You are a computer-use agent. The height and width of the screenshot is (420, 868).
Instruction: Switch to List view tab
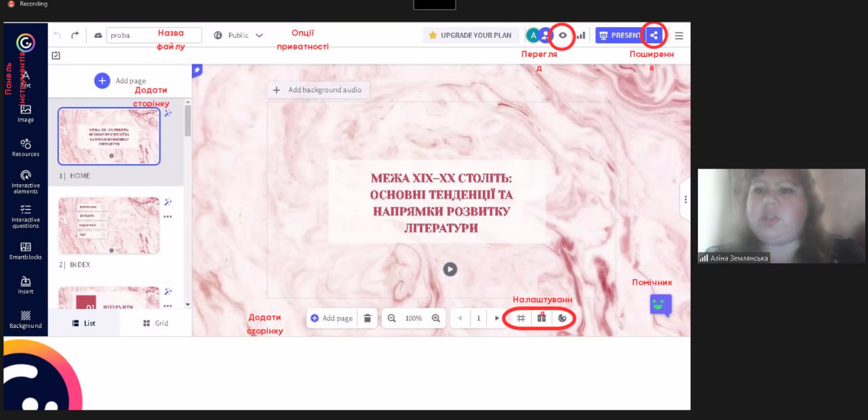coord(85,323)
